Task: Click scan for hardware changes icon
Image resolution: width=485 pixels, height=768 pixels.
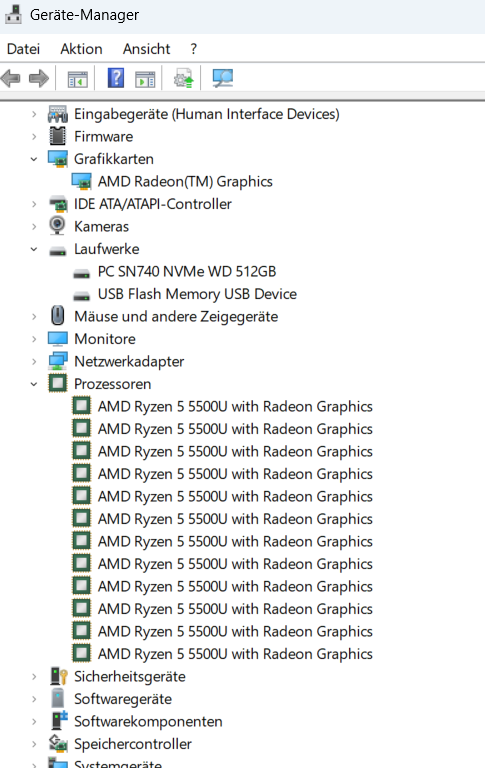Action: pos(222,78)
